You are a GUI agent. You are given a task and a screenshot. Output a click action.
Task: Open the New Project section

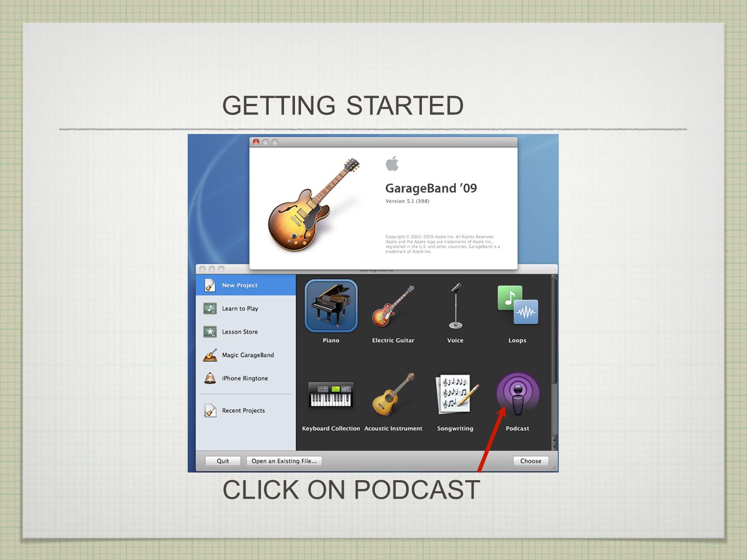(x=246, y=285)
